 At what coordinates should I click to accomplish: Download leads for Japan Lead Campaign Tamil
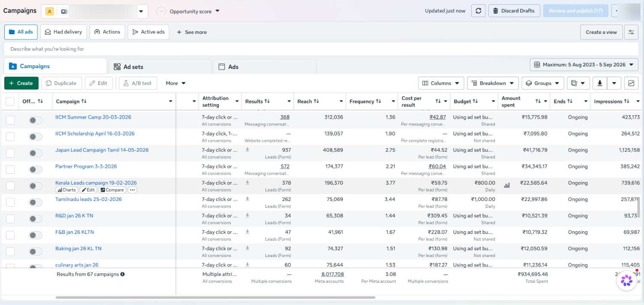(x=247, y=150)
